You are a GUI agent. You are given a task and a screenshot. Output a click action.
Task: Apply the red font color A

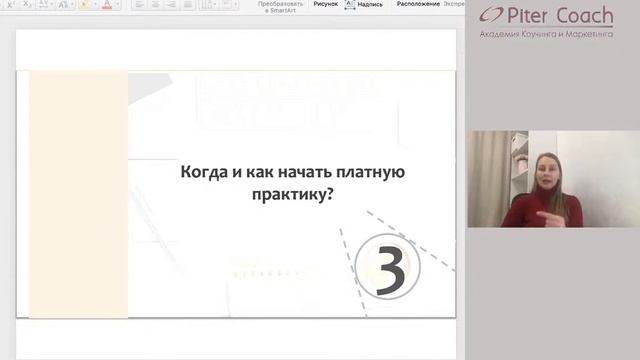click(x=107, y=4)
